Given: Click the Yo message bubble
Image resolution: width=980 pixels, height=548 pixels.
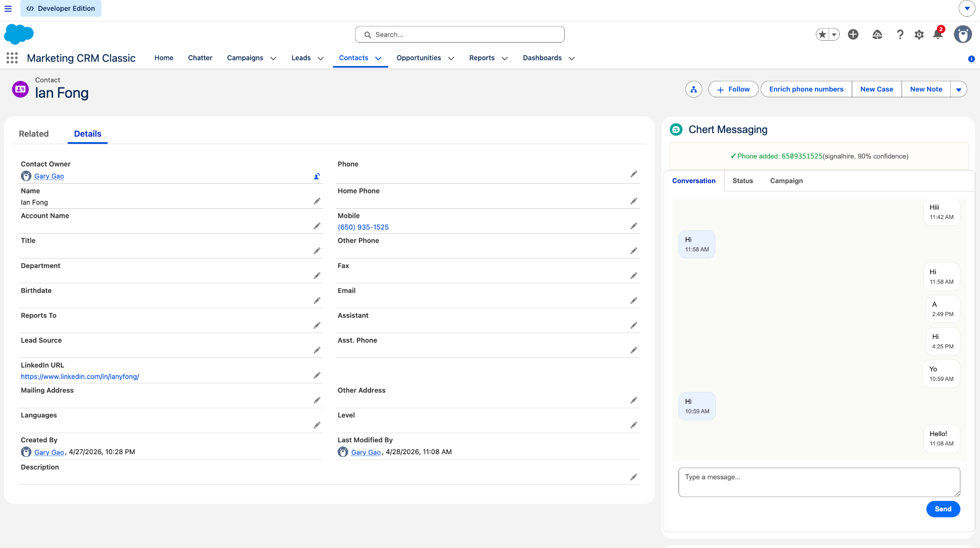Looking at the screenshot, I should 941,374.
